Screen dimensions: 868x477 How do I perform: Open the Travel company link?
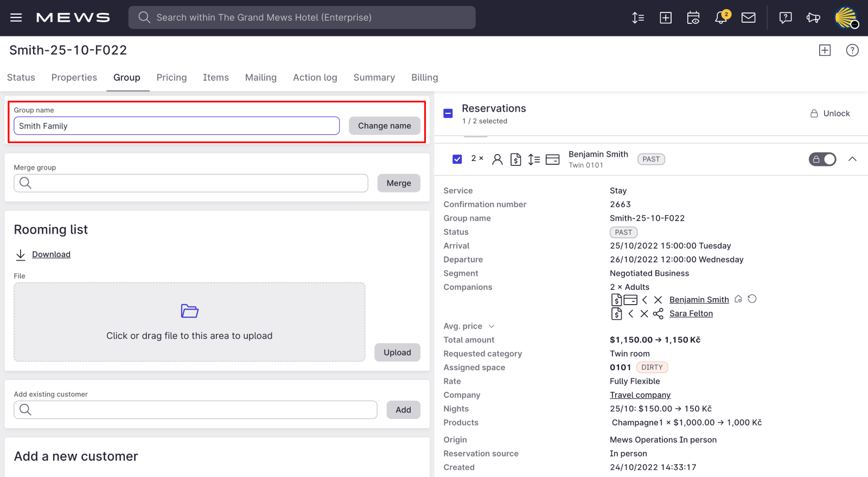coord(640,395)
